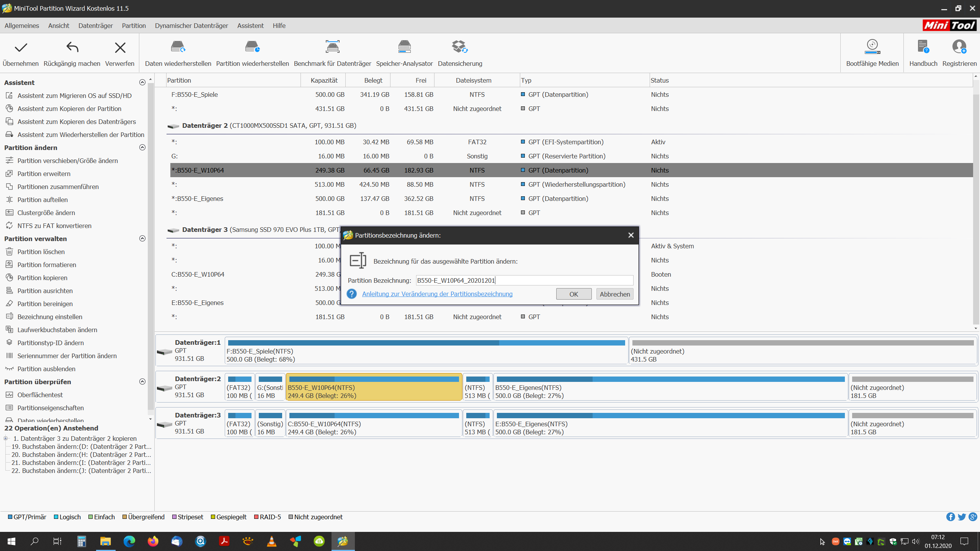980x551 pixels.
Task: Click the Übernehmen checkmark icon
Action: (x=21, y=48)
